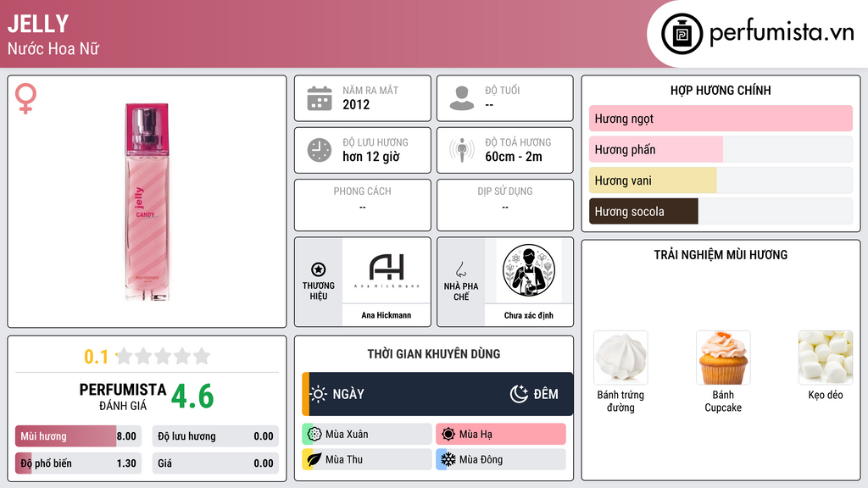Click the Bánh Cupcake image
This screenshot has width=868, height=488.
tap(723, 358)
